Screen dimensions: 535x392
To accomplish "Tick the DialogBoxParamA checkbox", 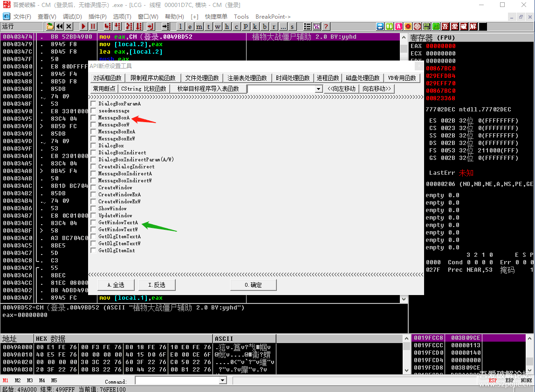I will 94,104.
